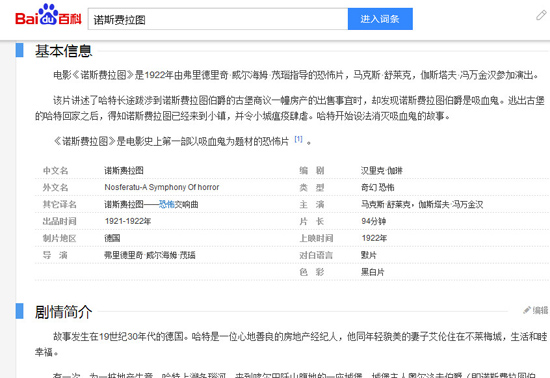Click the 黑白片 value

[373, 272]
